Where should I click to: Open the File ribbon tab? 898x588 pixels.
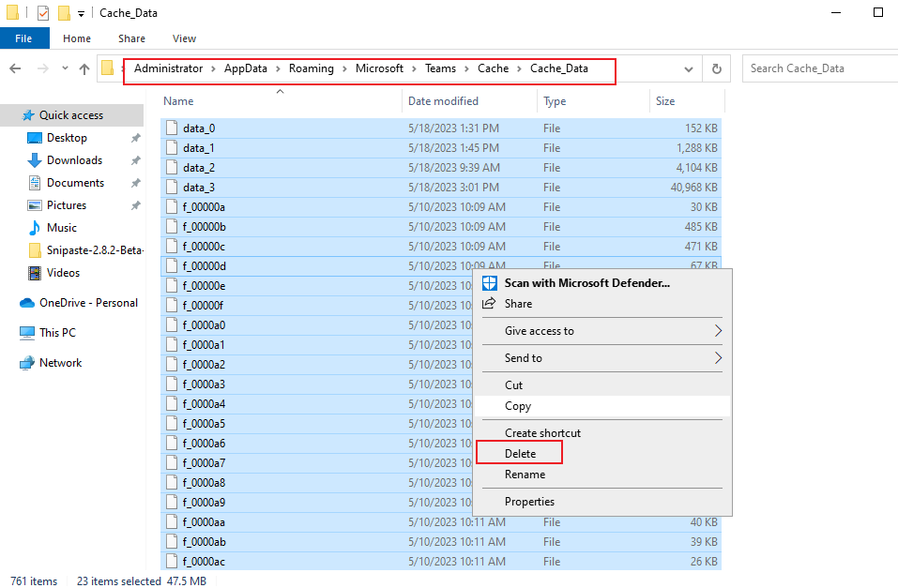(24, 38)
